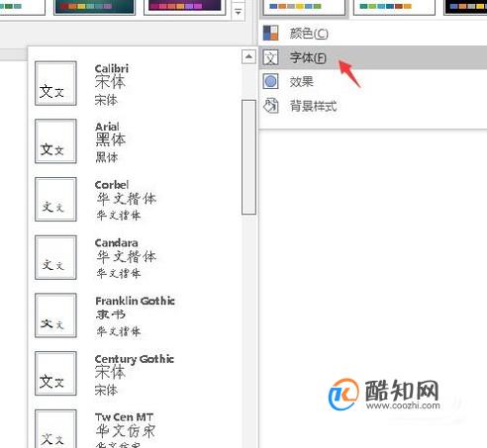Click the font list scrollbar thumb
487x448 pixels.
[x=248, y=157]
